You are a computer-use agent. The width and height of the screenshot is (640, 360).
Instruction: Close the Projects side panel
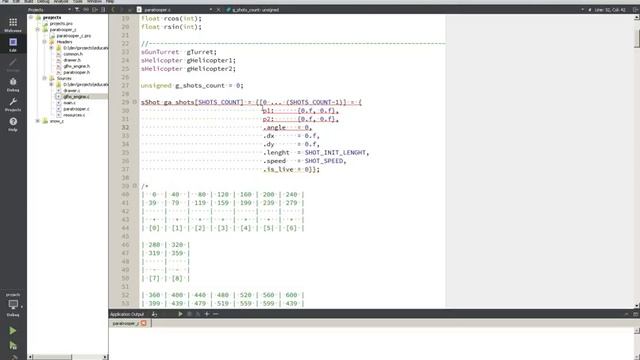coord(103,9)
